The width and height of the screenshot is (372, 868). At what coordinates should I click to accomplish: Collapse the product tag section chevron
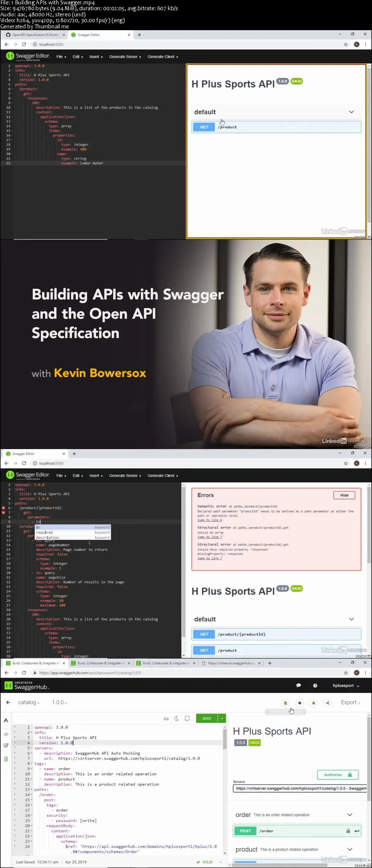(x=350, y=849)
